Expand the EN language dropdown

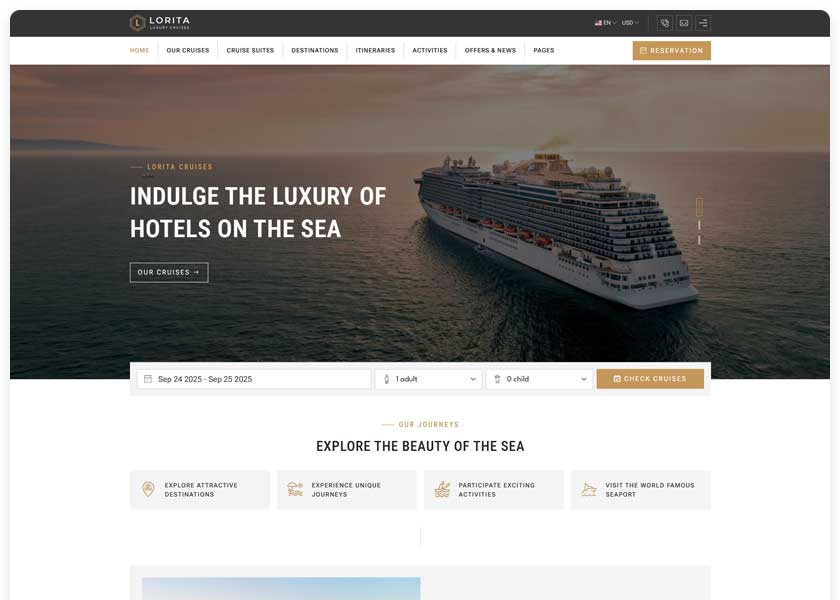(x=605, y=23)
